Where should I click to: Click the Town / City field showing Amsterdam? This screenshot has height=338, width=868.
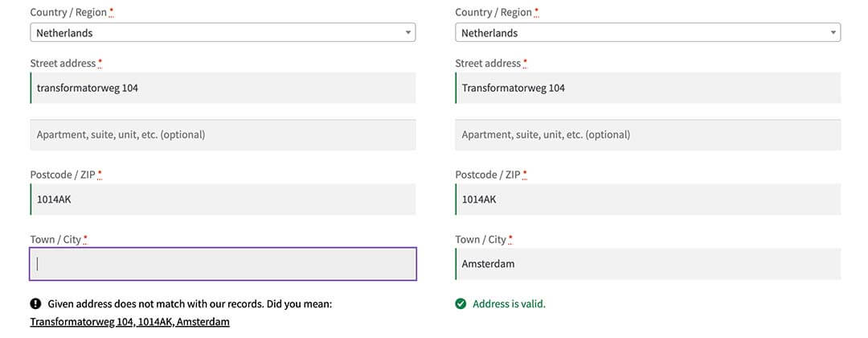tap(648, 264)
